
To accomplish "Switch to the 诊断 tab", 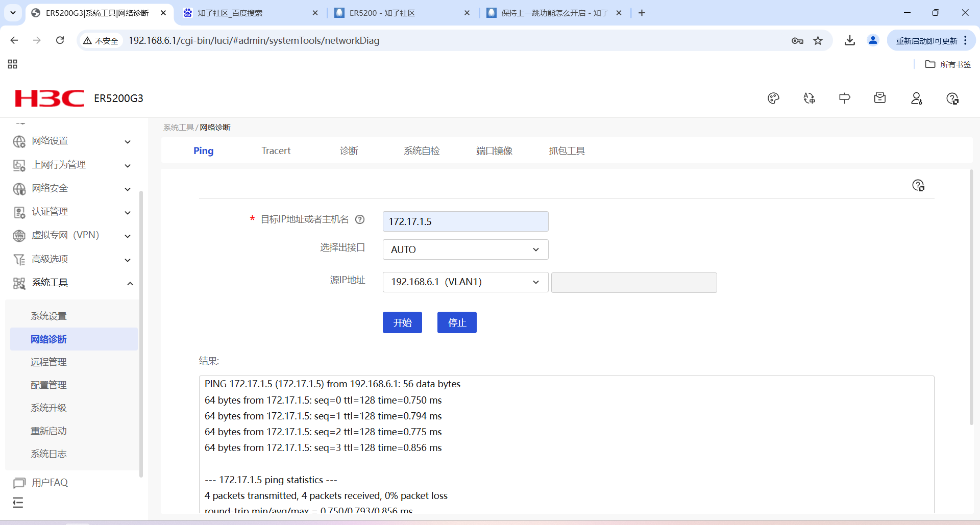I will click(349, 151).
